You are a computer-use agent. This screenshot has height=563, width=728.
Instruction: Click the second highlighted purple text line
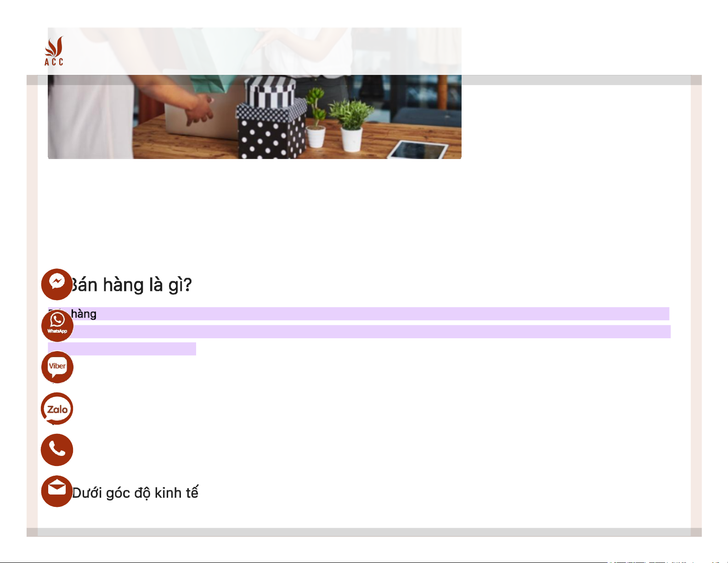click(359, 331)
